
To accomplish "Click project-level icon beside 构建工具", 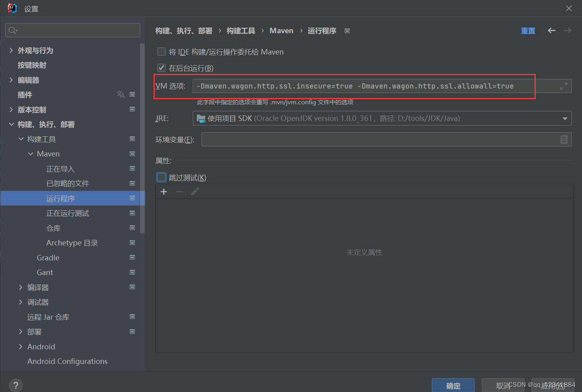I will 133,139.
